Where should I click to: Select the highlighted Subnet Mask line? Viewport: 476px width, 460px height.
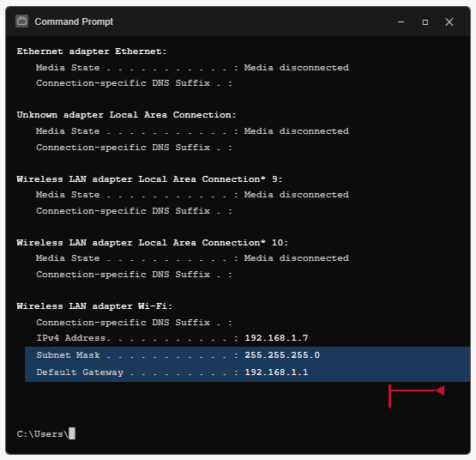[x=247, y=355]
